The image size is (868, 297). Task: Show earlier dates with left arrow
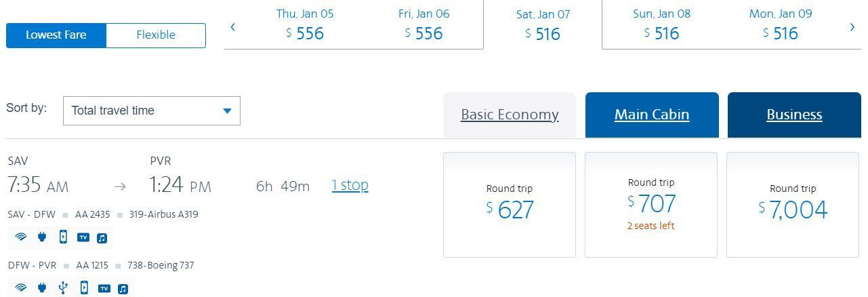[x=233, y=27]
